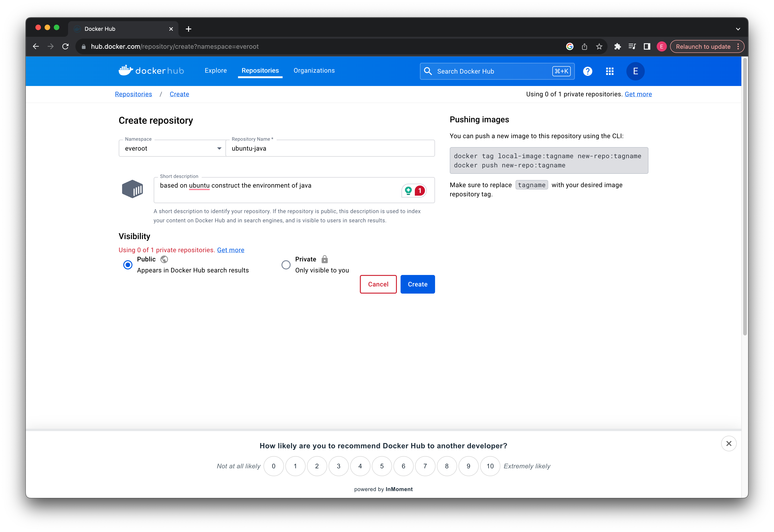Click the Repository Name field
774x532 pixels.
[x=330, y=148]
